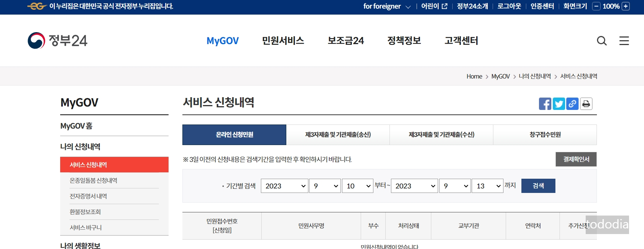The height and width of the screenshot is (249, 644).
Task: Go to Home breadcrumb
Action: point(474,76)
